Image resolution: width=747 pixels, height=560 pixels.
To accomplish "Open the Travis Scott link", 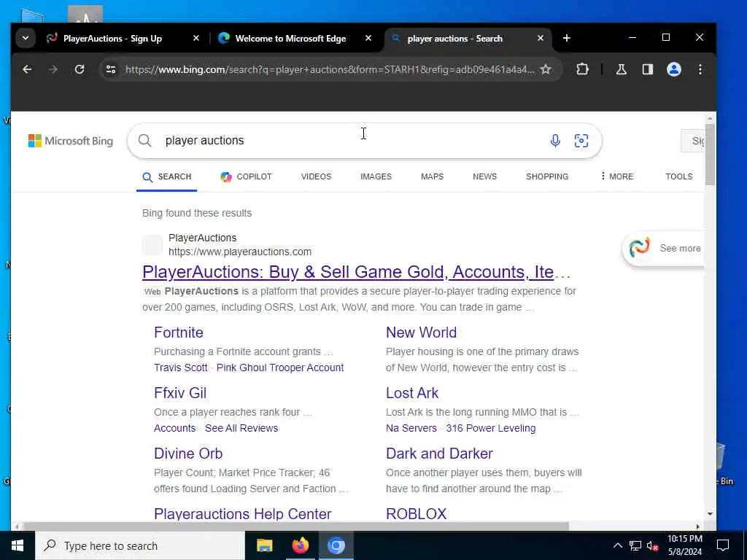I will (181, 367).
